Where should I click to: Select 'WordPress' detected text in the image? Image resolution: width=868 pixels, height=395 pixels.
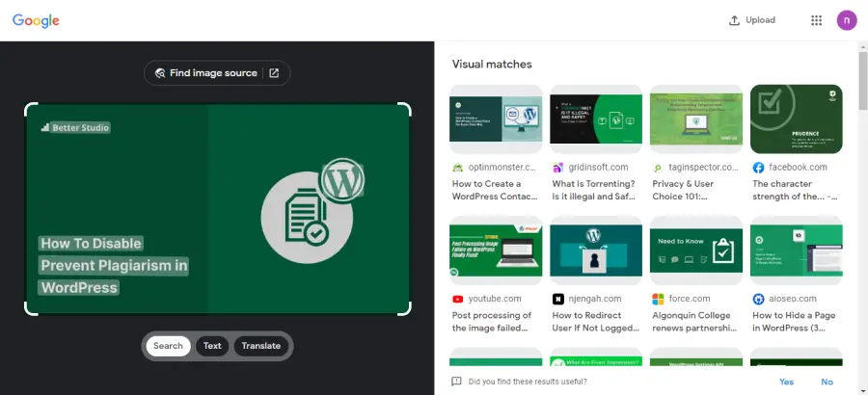coord(79,288)
